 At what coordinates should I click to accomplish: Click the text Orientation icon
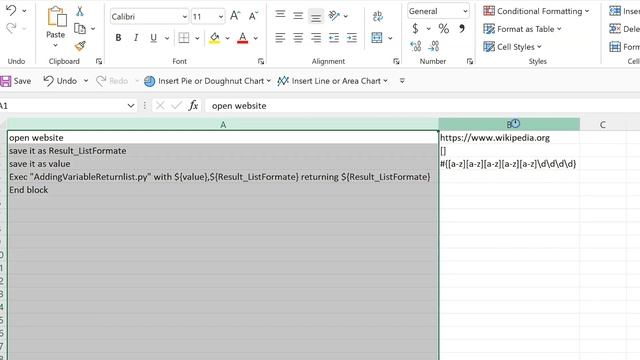pyautogui.click(x=334, y=16)
